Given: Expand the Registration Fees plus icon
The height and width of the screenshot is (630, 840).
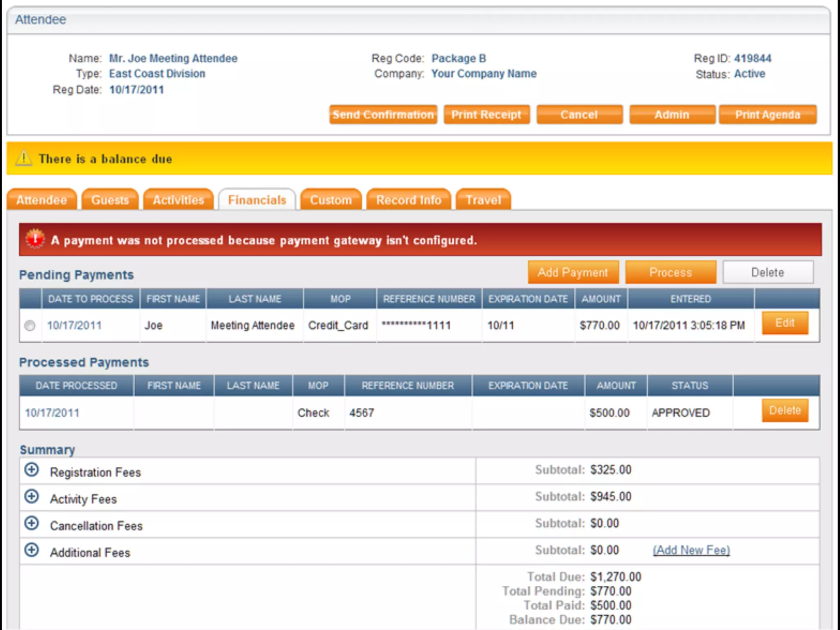Looking at the screenshot, I should (32, 470).
